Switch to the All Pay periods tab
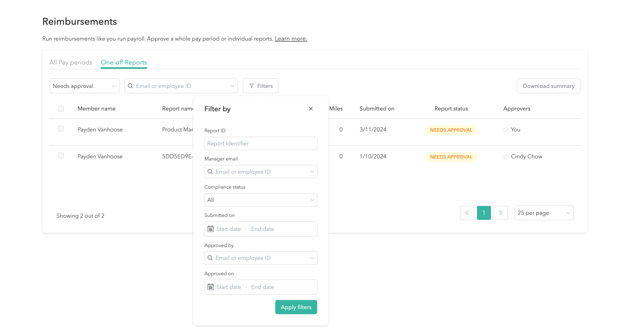Image resolution: width=644 pixels, height=329 pixels. [x=71, y=62]
